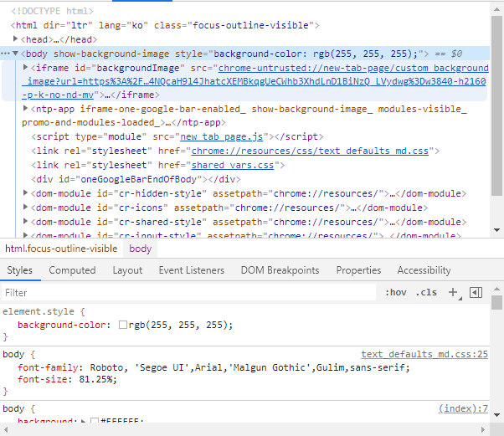Collapse the body element

tap(15, 54)
